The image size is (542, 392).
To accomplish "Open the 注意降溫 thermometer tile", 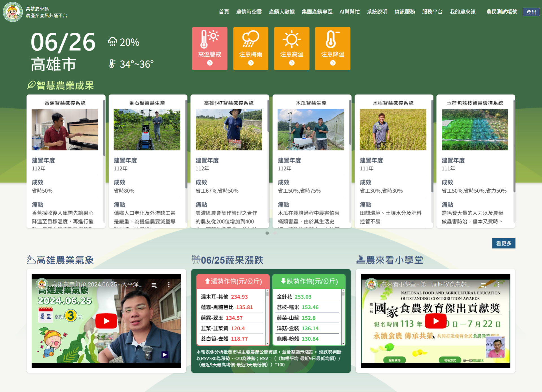I will click(333, 49).
